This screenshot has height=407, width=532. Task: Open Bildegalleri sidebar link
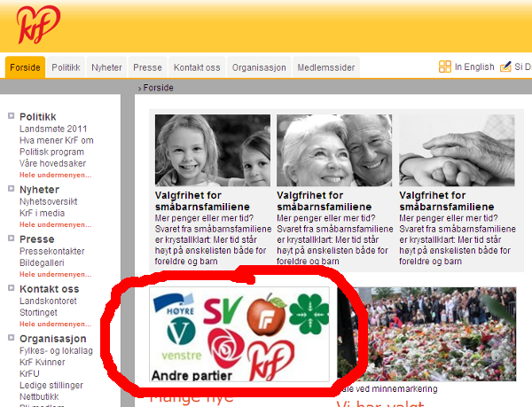(x=42, y=262)
